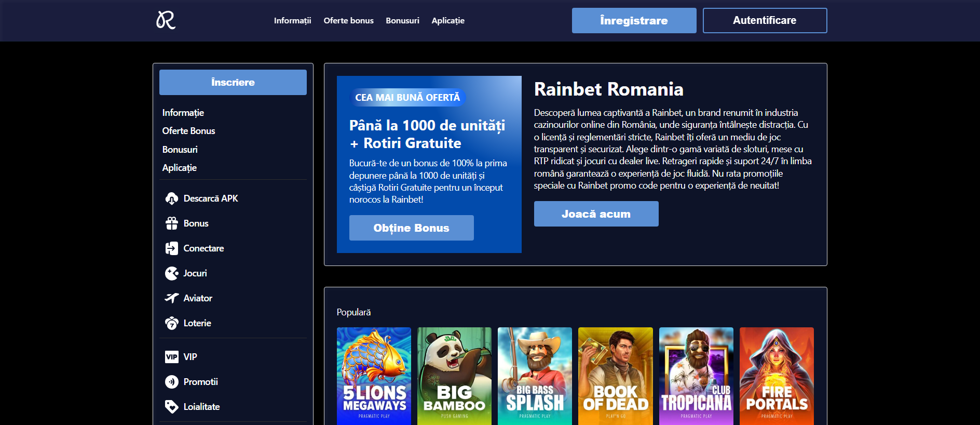Click the Promotii megaphone icon
980x425 pixels.
coord(172,382)
